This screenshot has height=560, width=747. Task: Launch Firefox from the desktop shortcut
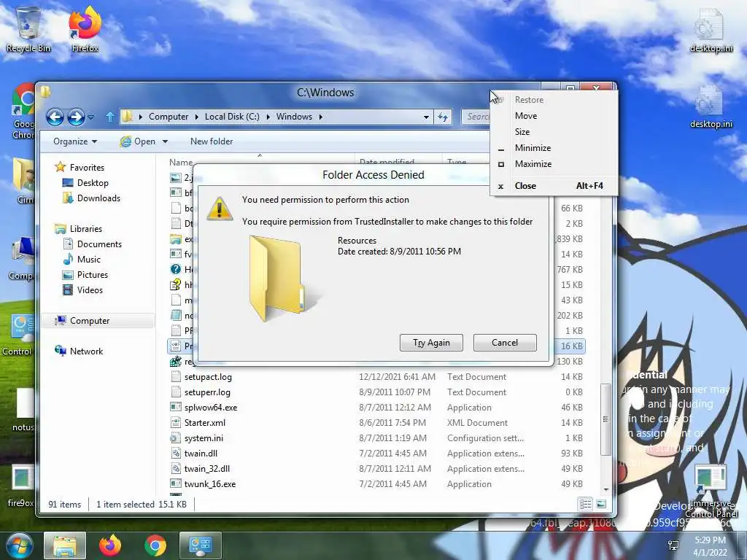coord(85,29)
